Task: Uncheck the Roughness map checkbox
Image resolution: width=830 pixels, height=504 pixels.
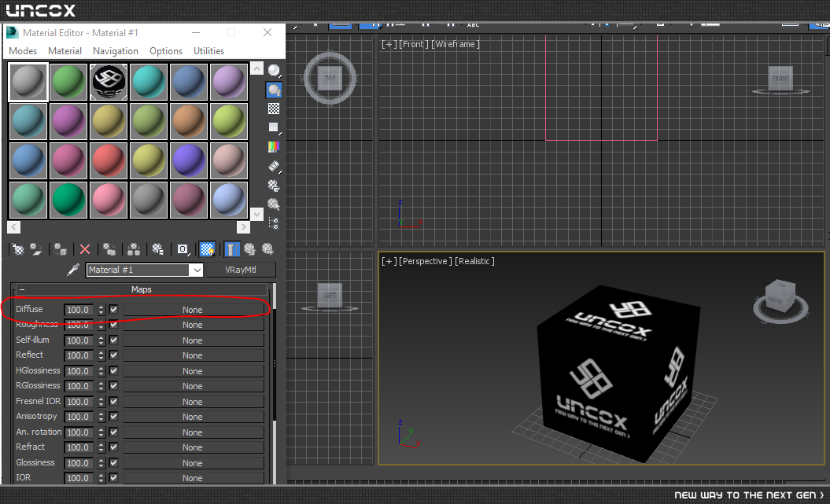Action: coord(113,325)
